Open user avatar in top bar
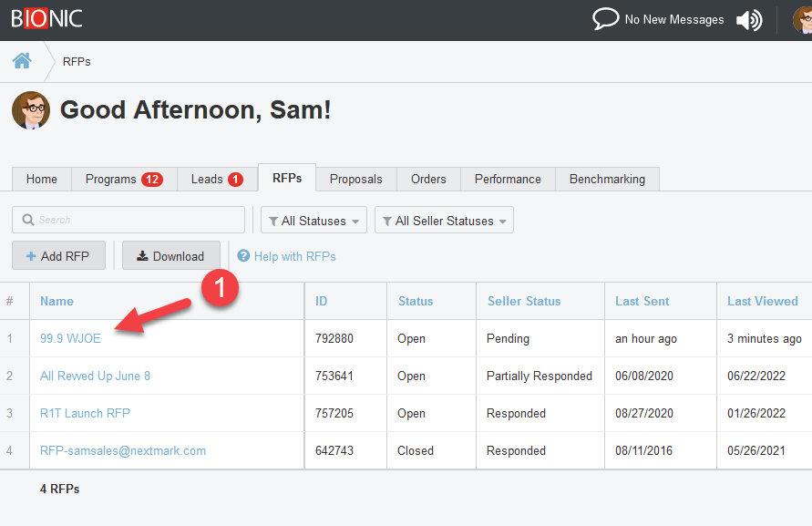This screenshot has width=812, height=526. coord(802,20)
